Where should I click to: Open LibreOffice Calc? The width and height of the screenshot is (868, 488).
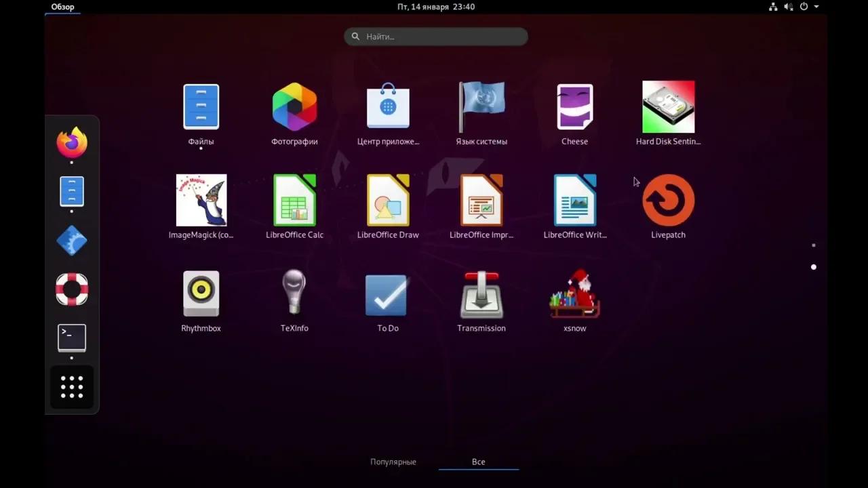pos(294,200)
